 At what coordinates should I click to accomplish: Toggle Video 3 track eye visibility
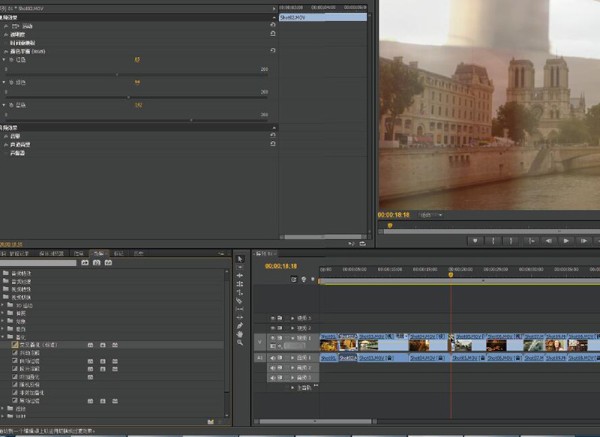pyautogui.click(x=273, y=318)
